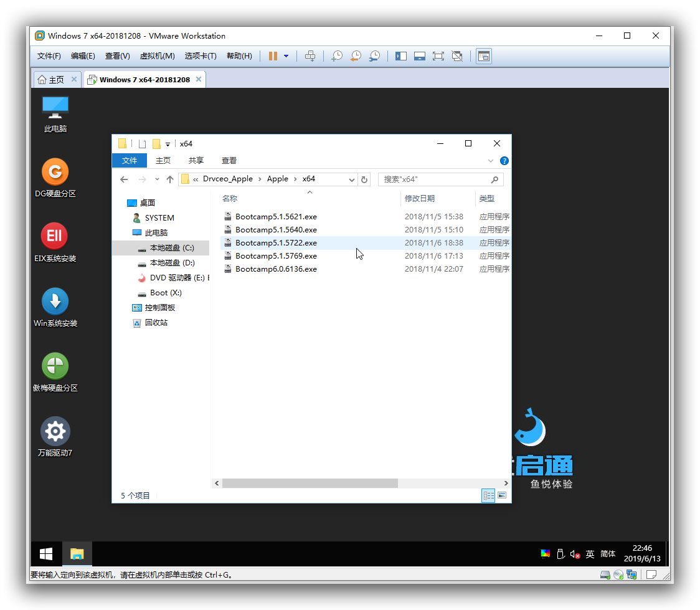Image resolution: width=700 pixels, height=610 pixels.
Task: Enter full screen mode via toolbar icon
Action: click(x=438, y=56)
